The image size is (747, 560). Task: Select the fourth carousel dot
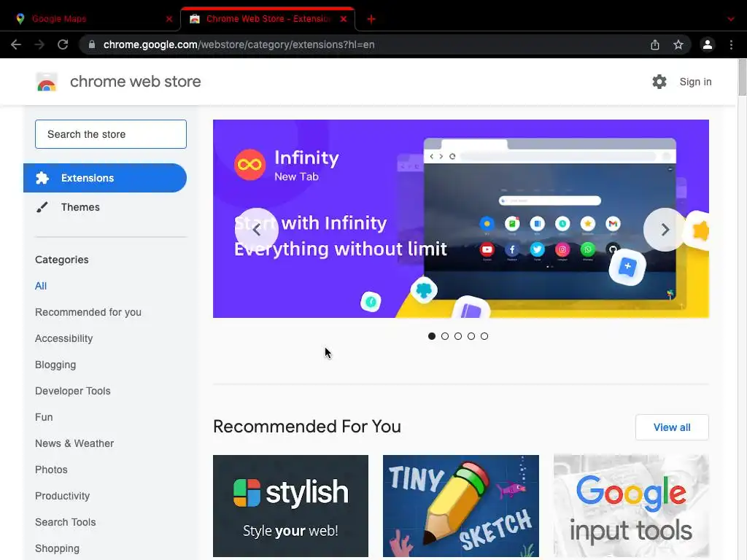coord(471,336)
